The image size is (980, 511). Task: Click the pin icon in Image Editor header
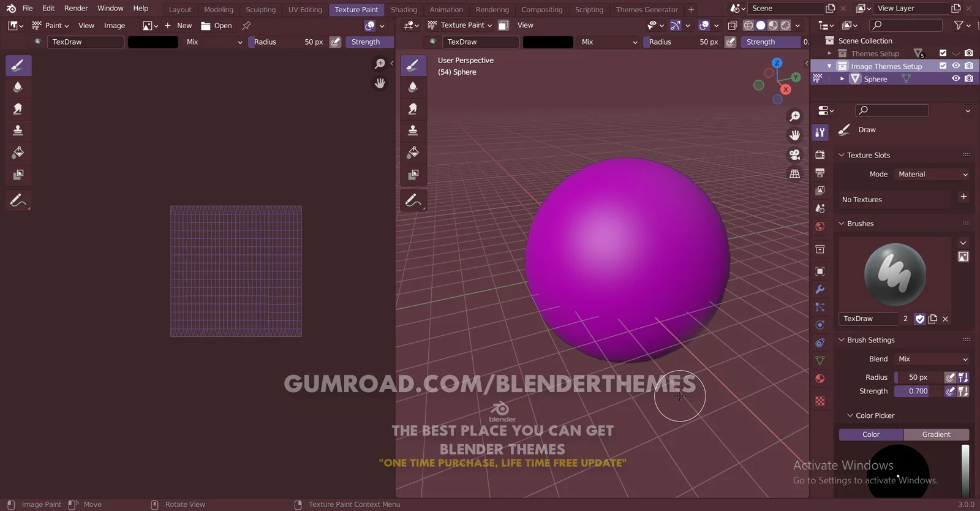pyautogui.click(x=246, y=26)
